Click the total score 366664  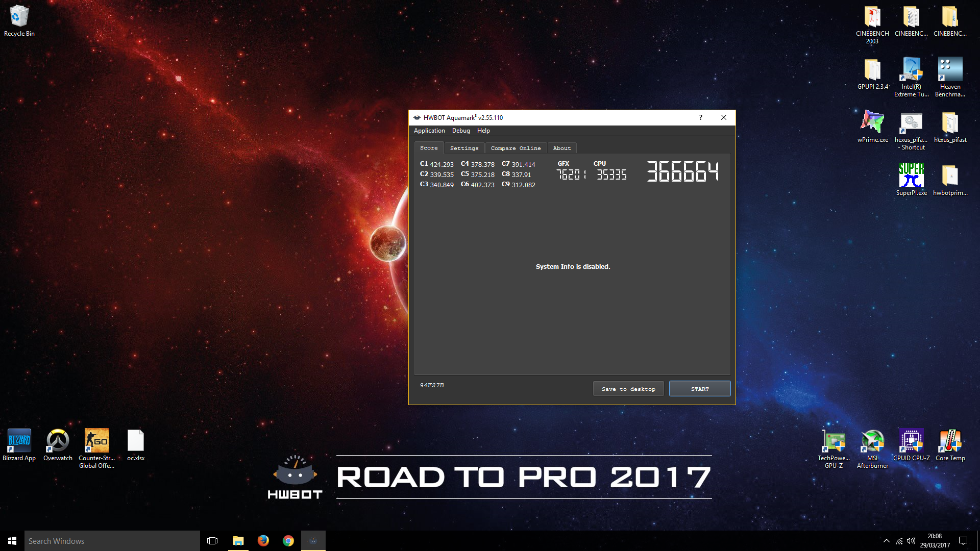(x=683, y=171)
